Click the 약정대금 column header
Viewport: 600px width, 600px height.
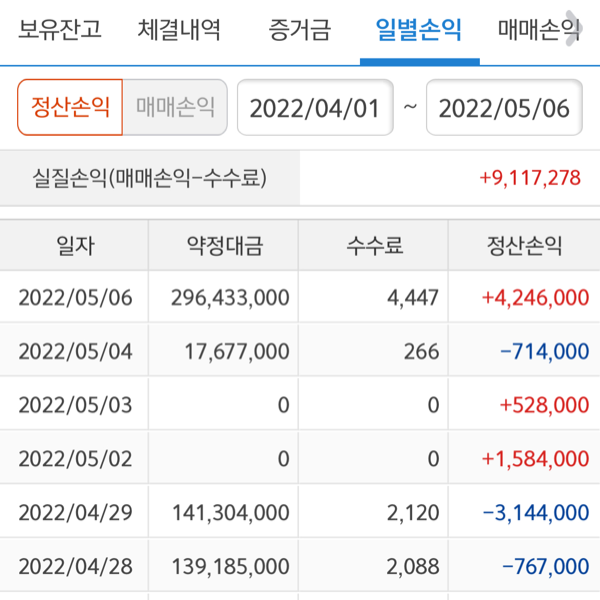(224, 245)
